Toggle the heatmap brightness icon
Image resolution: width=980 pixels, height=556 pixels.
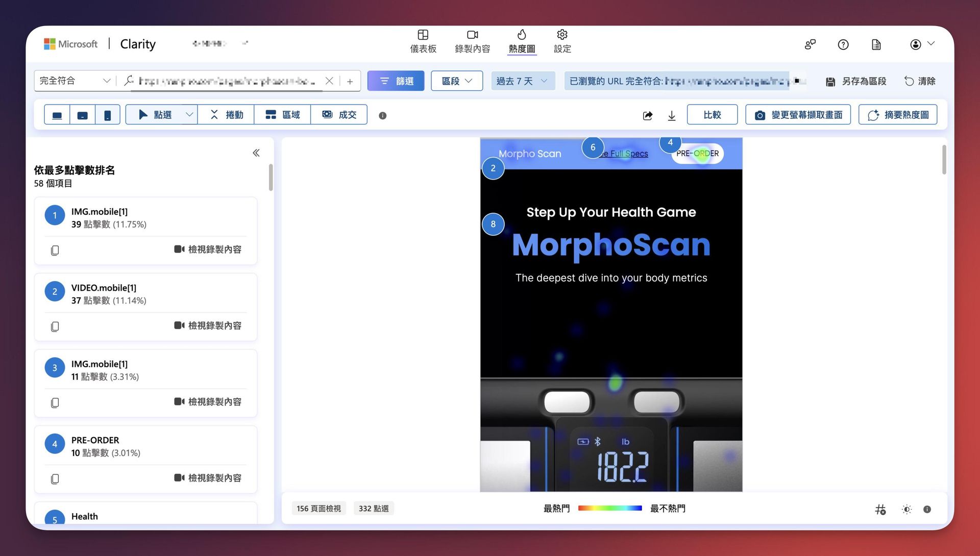[906, 509]
